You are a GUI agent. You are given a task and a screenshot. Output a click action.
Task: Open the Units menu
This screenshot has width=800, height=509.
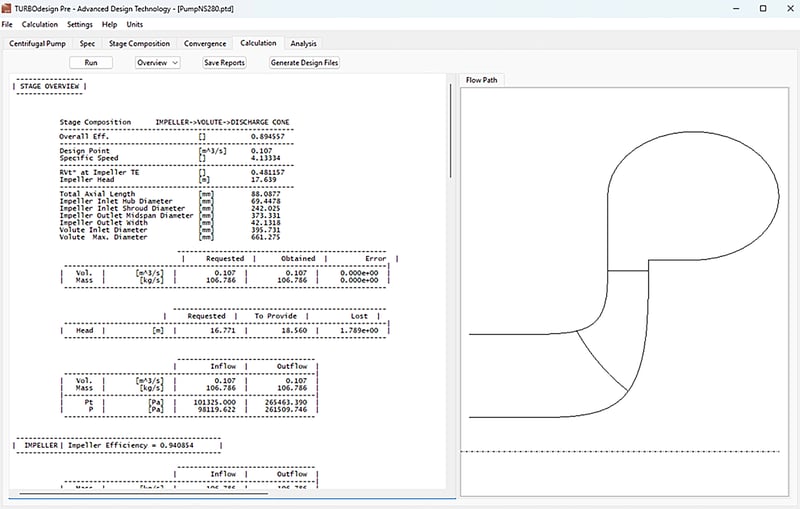click(135, 24)
